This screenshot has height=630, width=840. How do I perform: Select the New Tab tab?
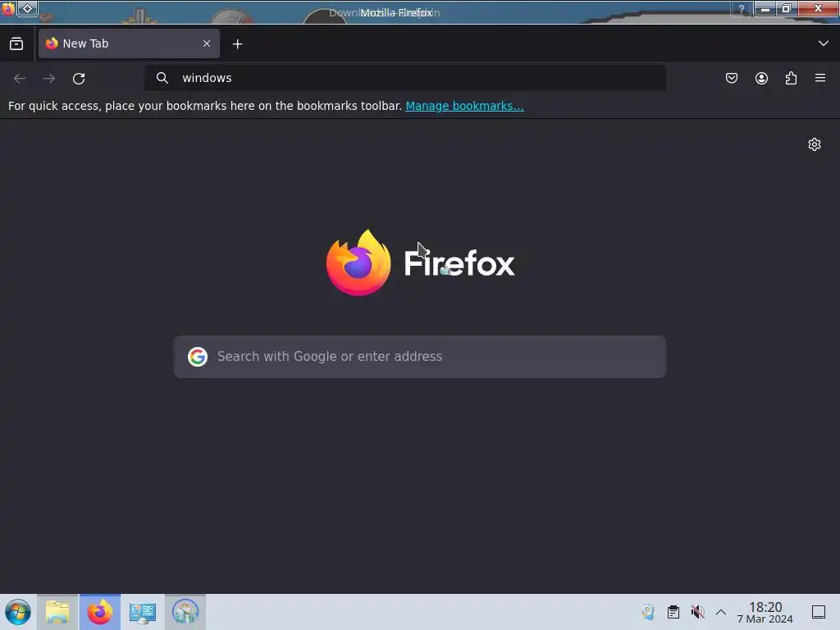coord(129,43)
